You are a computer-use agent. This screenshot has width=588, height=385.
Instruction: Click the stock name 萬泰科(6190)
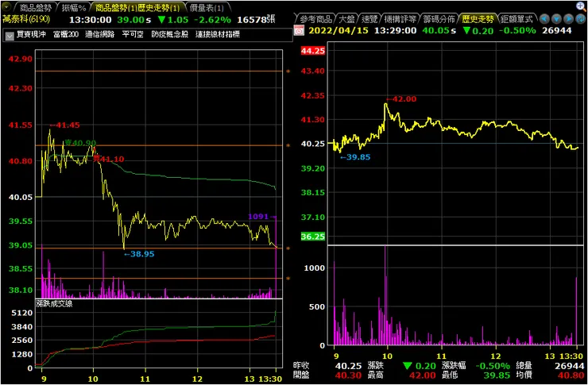pyautogui.click(x=26, y=19)
